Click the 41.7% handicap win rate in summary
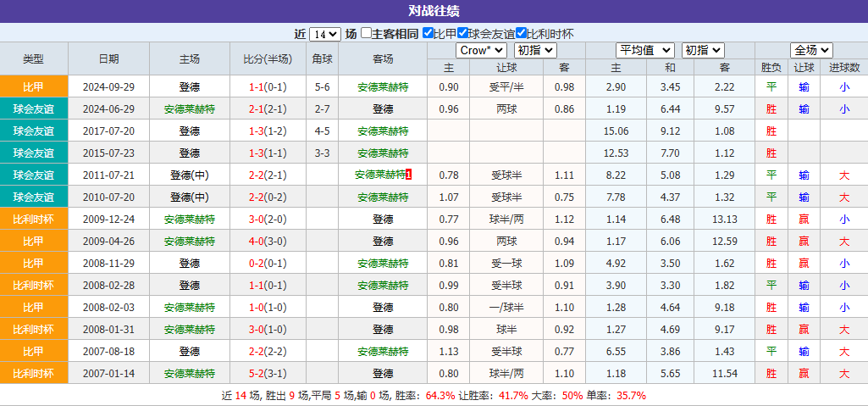The image size is (868, 406). click(x=514, y=396)
